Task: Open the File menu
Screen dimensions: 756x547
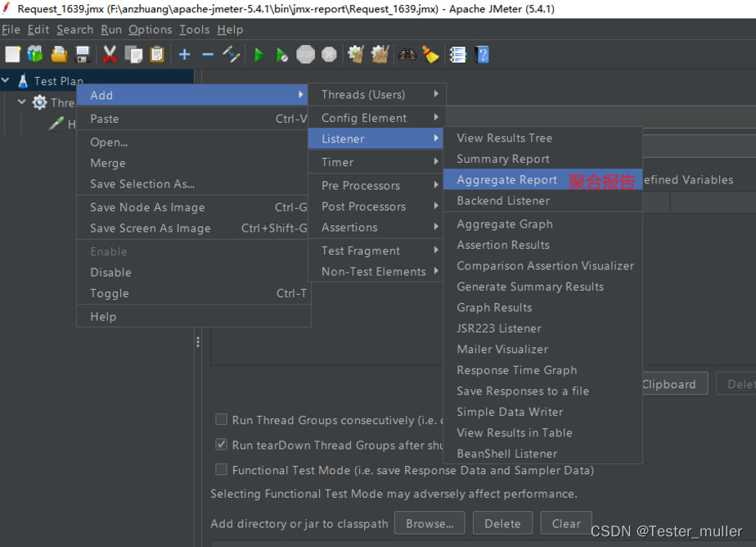Action: pos(11,30)
